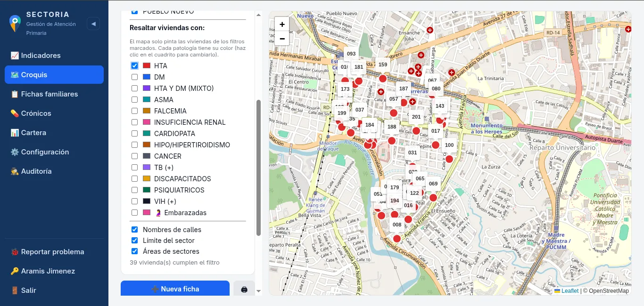Image resolution: width=644 pixels, height=306 pixels.
Task: Click map marker labeled 100
Action: pos(449,145)
